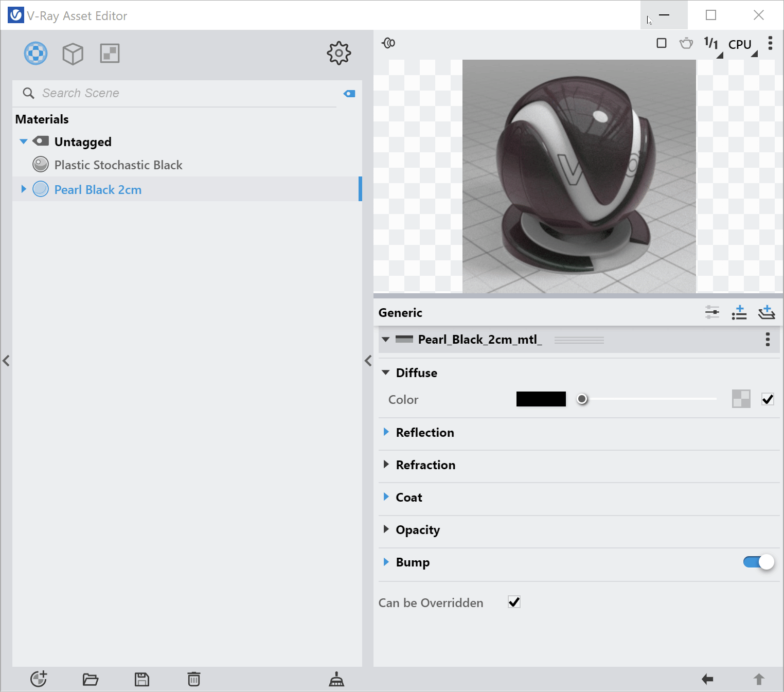Maximize the V-Ray Asset Editor window

tap(711, 15)
